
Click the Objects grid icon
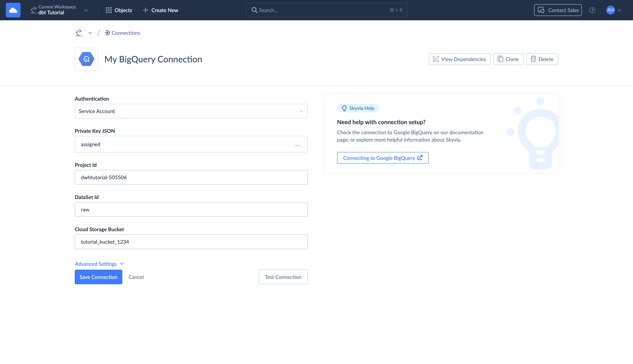tap(109, 10)
